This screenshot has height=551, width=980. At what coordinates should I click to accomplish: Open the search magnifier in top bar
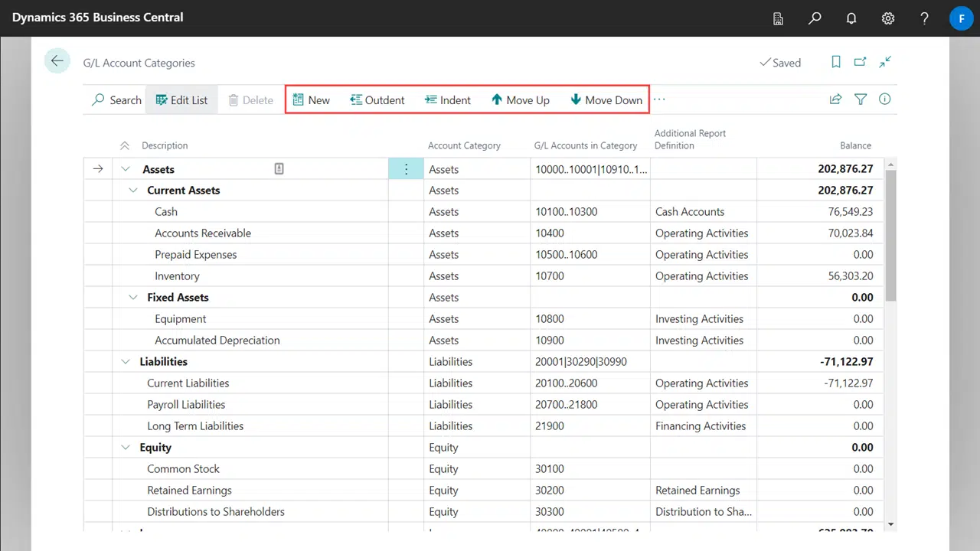click(x=815, y=18)
